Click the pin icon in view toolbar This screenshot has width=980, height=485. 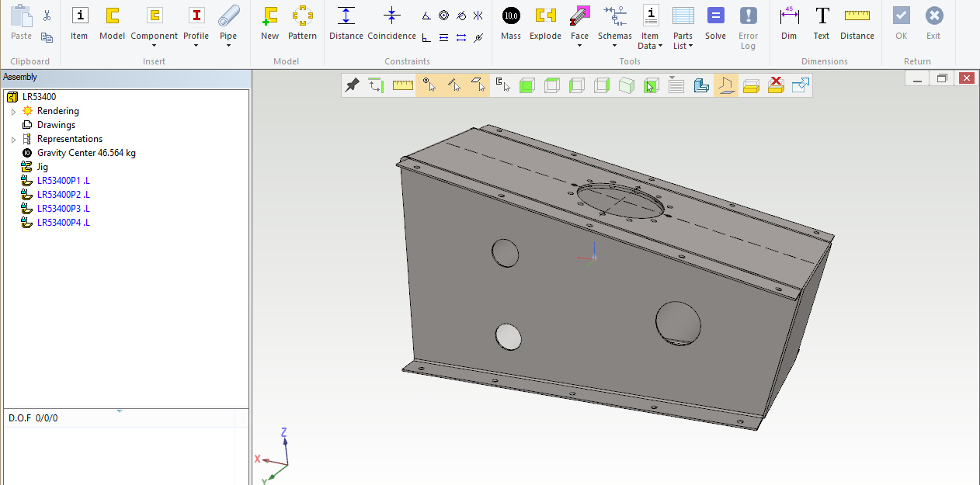coord(353,85)
